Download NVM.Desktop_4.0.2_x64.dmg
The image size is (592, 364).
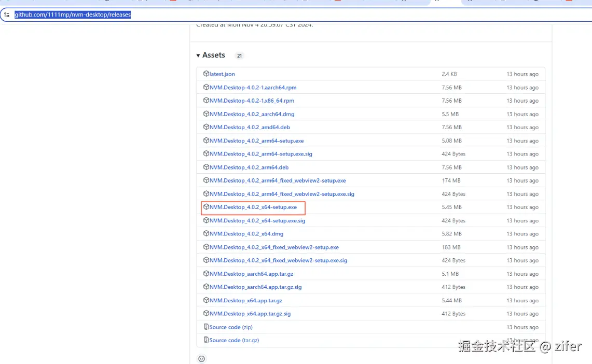[x=246, y=234]
